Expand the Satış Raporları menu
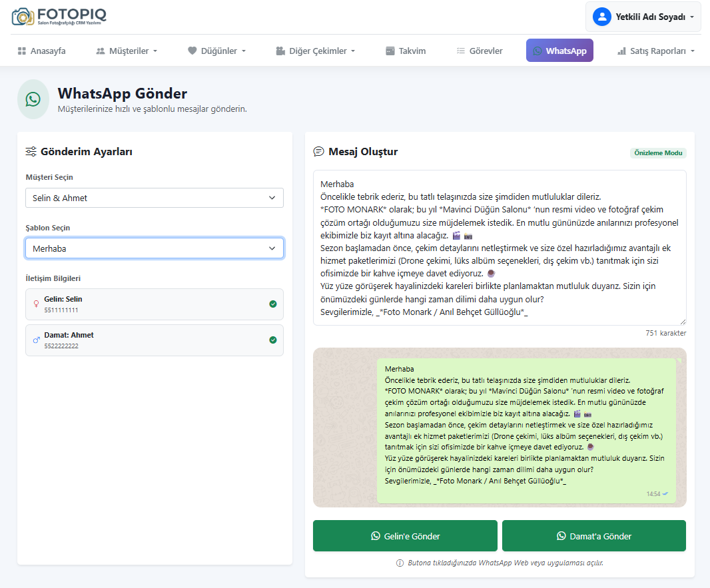This screenshot has height=588, width=710. 656,51
